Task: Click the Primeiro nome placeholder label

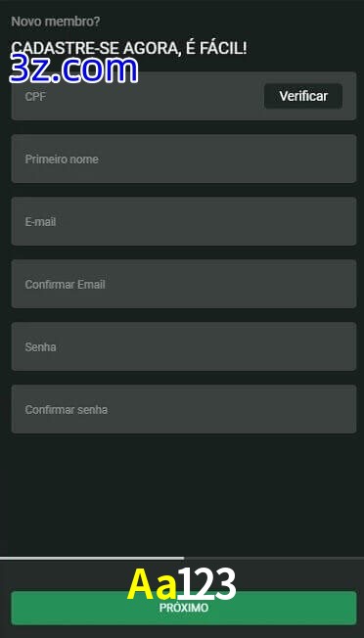Action: [62, 159]
